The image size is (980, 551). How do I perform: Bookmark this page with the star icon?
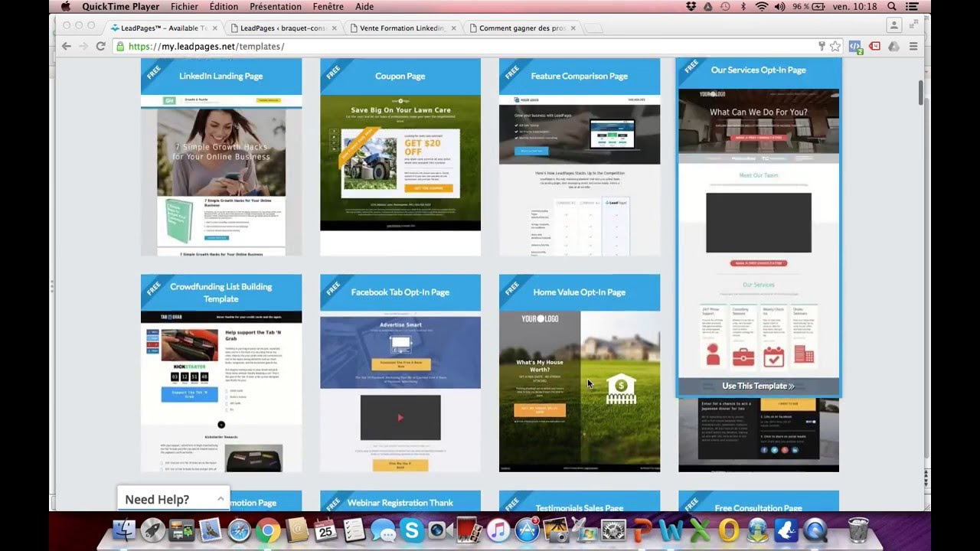click(x=835, y=46)
